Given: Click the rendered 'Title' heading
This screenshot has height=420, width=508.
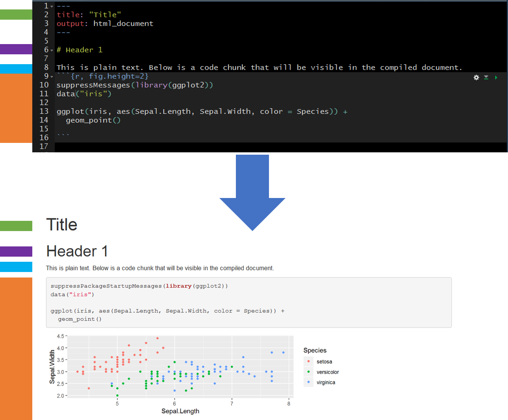Looking at the screenshot, I should pyautogui.click(x=62, y=225).
